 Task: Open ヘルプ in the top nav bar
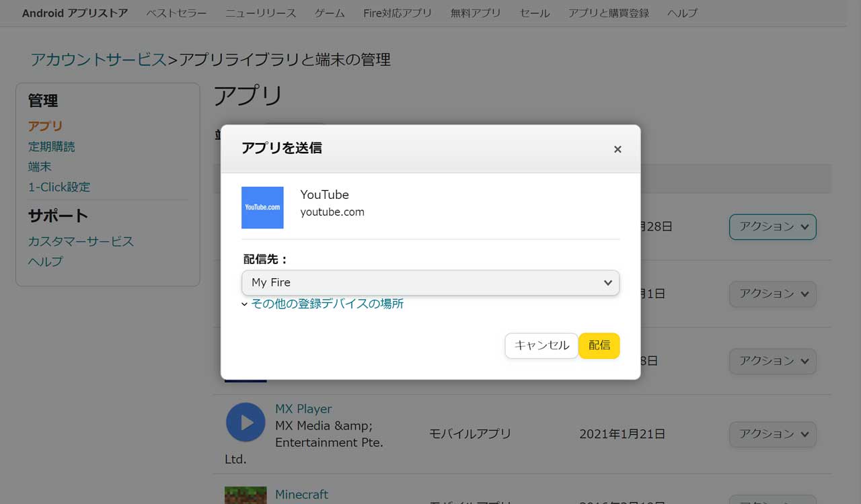pyautogui.click(x=682, y=13)
